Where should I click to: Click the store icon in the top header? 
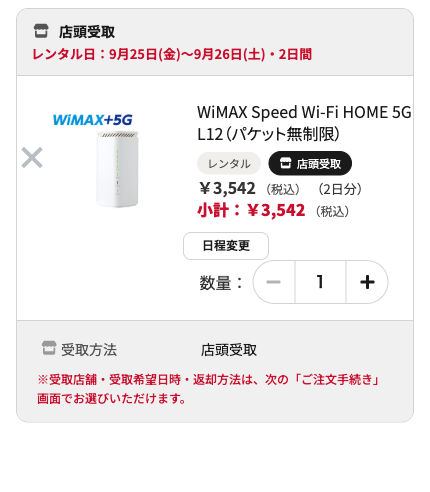tap(41, 31)
